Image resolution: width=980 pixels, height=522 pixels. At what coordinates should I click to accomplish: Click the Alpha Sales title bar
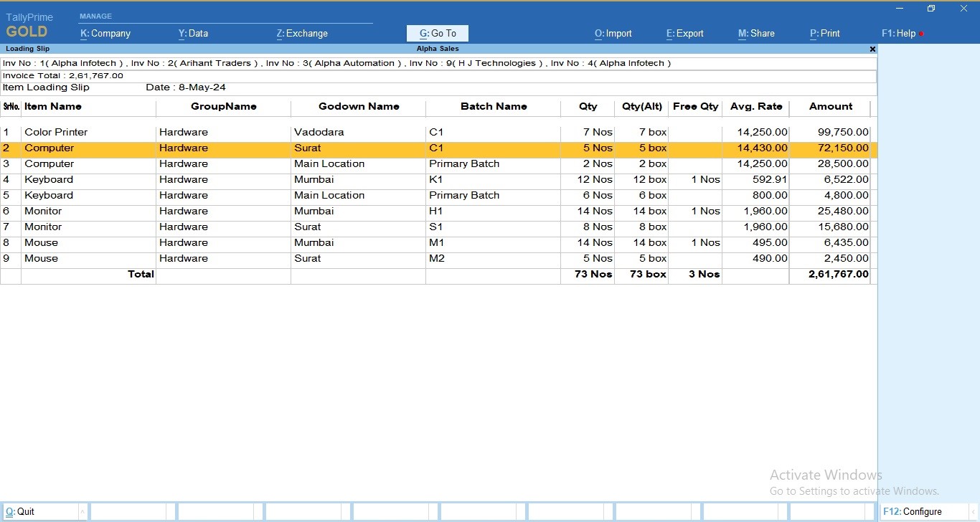click(438, 49)
